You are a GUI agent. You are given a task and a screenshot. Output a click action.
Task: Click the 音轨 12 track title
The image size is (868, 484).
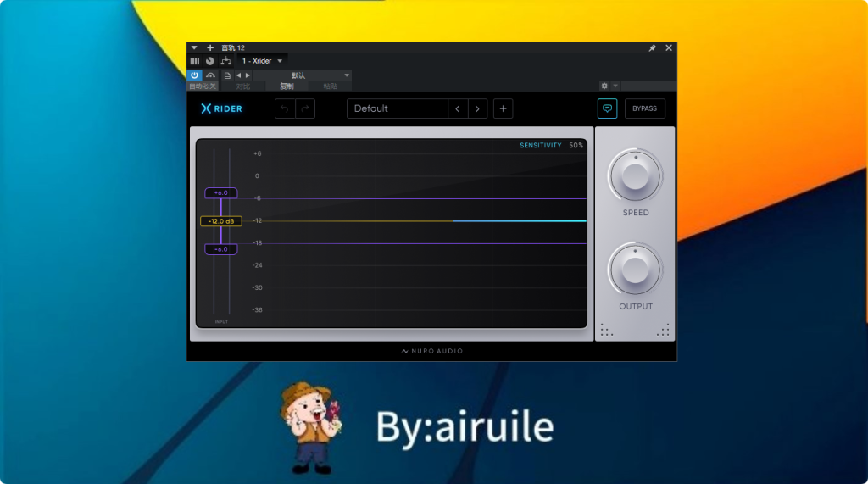(233, 47)
